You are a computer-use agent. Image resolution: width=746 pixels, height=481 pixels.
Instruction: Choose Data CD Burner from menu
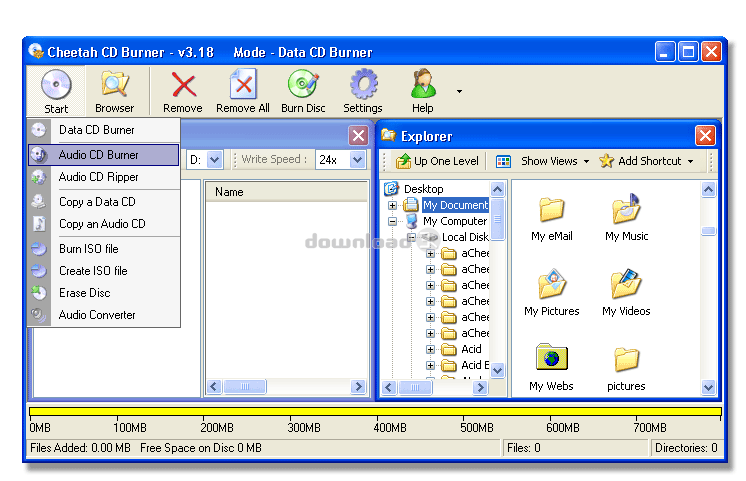pyautogui.click(x=104, y=130)
